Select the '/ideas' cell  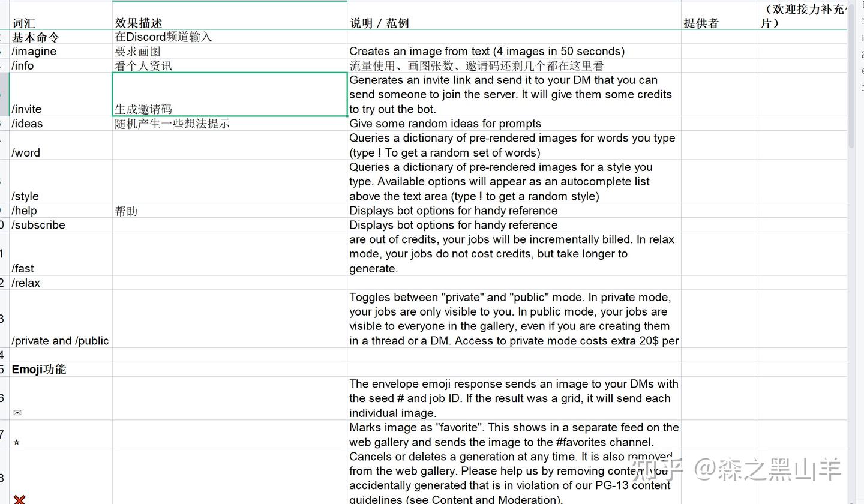[61, 124]
